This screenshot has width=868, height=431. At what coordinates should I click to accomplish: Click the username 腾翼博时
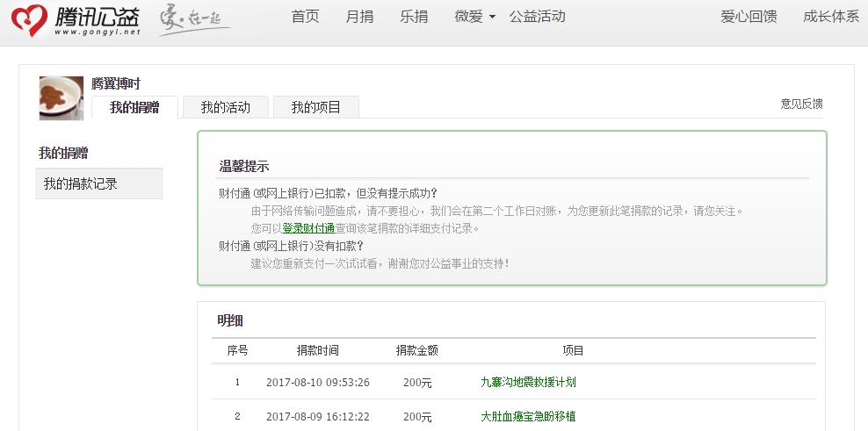pyautogui.click(x=116, y=84)
